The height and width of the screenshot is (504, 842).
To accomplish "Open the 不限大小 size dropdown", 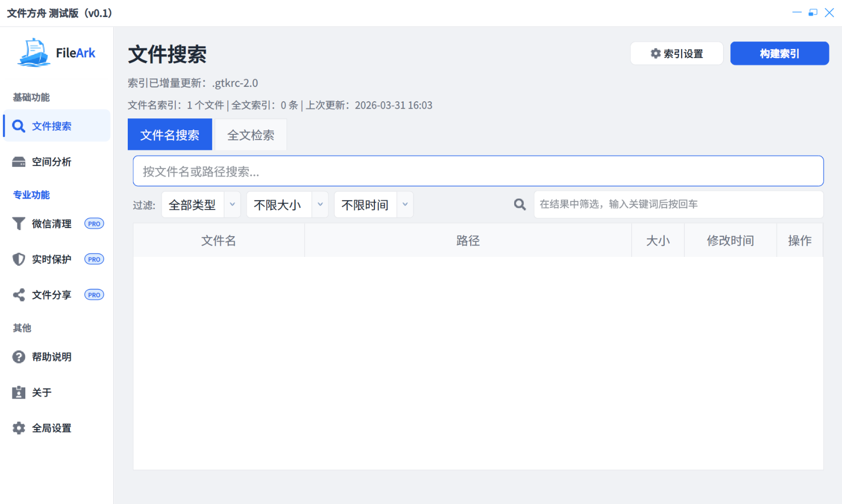I will 287,204.
